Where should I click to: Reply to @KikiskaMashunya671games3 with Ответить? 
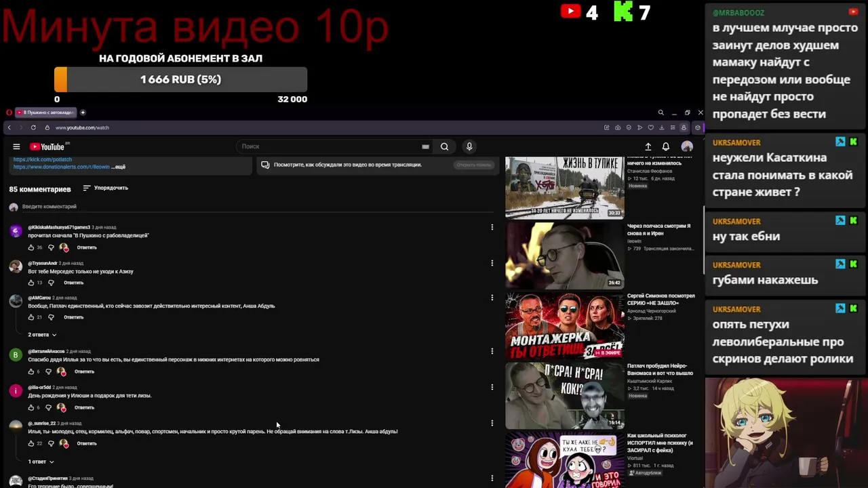87,247
